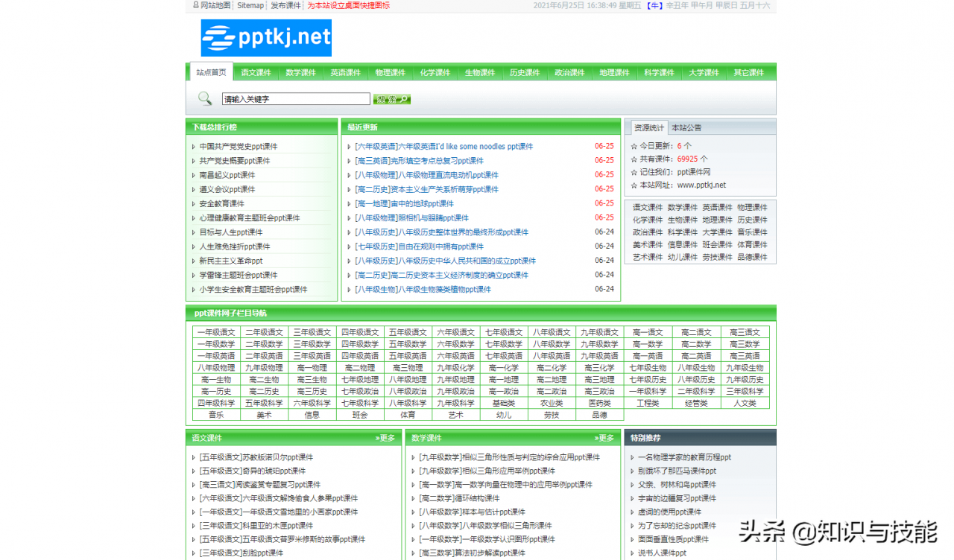Screen dimensions: 954x560
Task: Open 南昌起义ppt课件 in download ranking
Action: coord(227,175)
